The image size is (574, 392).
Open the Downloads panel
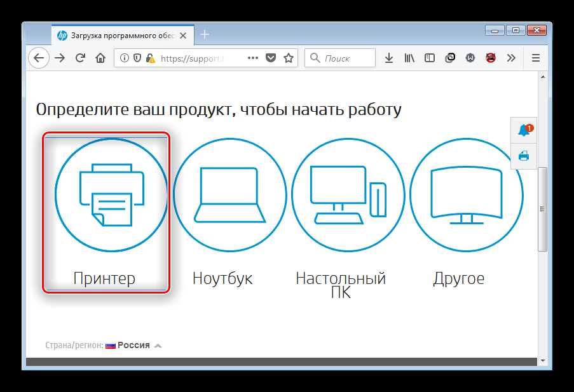pos(389,58)
